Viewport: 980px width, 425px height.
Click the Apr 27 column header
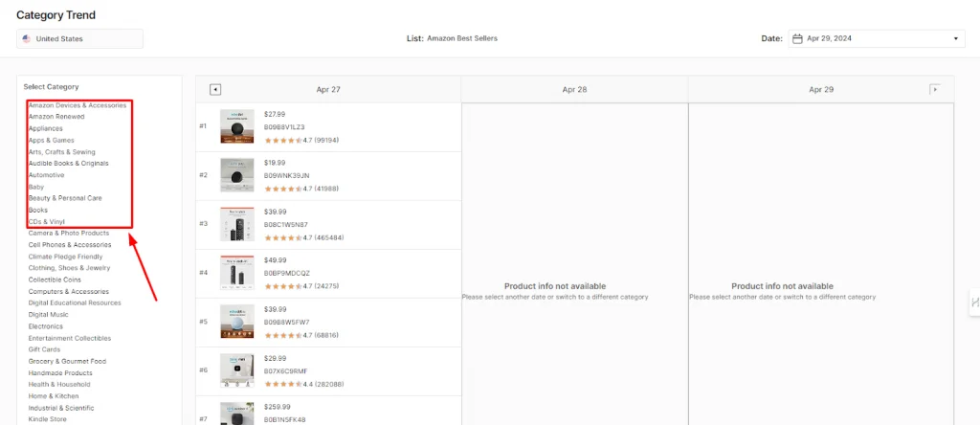(x=328, y=89)
